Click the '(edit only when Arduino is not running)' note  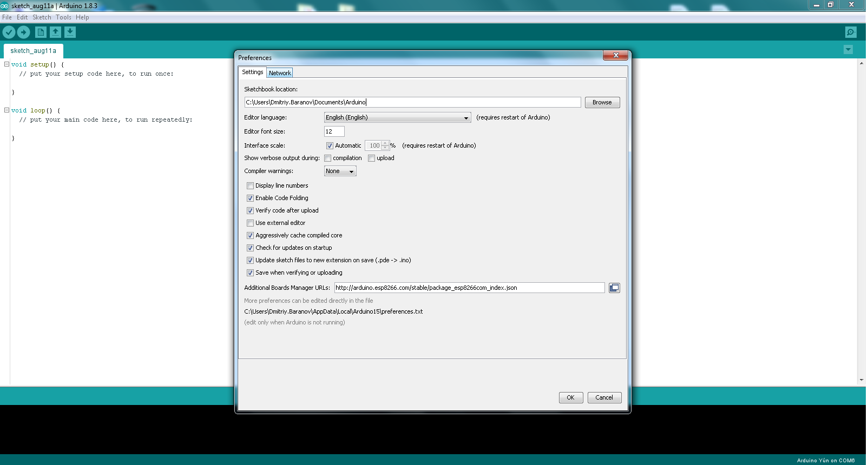click(294, 322)
